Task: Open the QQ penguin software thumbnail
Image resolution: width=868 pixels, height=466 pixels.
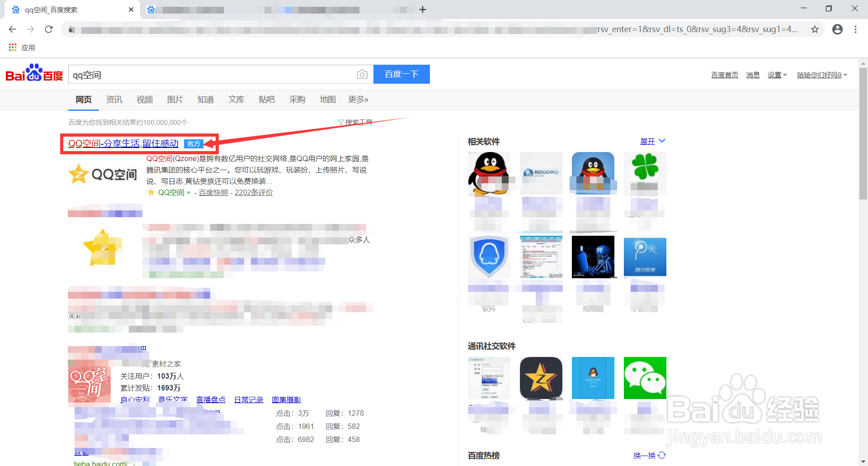Action: [489, 173]
